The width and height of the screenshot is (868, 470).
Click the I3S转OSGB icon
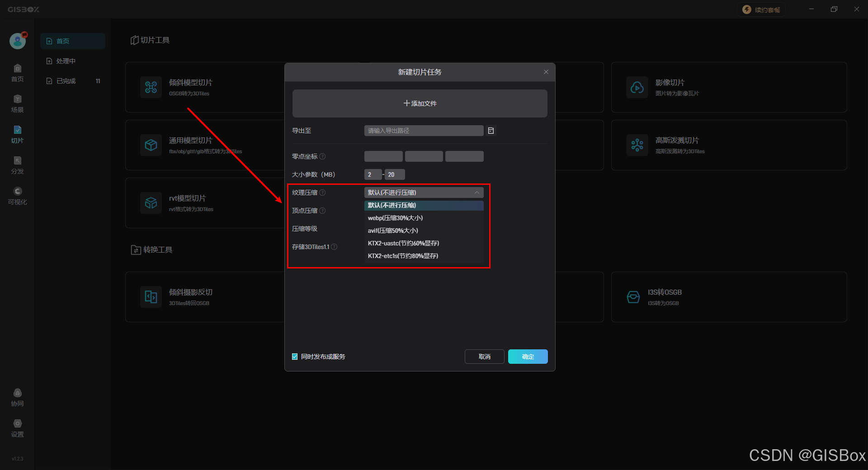click(x=633, y=297)
